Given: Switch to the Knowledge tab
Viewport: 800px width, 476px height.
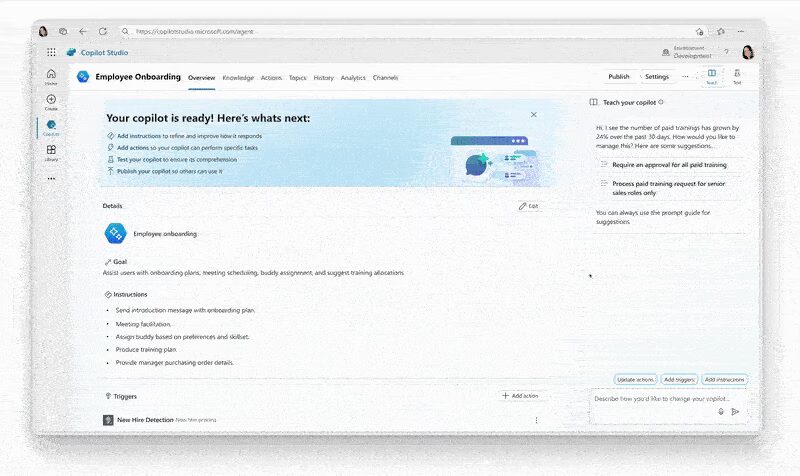Looking at the screenshot, I should 238,77.
